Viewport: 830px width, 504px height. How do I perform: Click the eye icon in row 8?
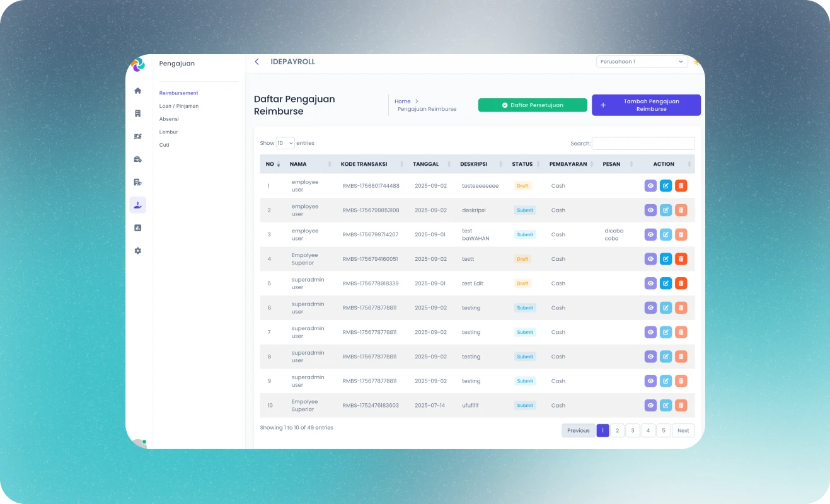point(650,357)
